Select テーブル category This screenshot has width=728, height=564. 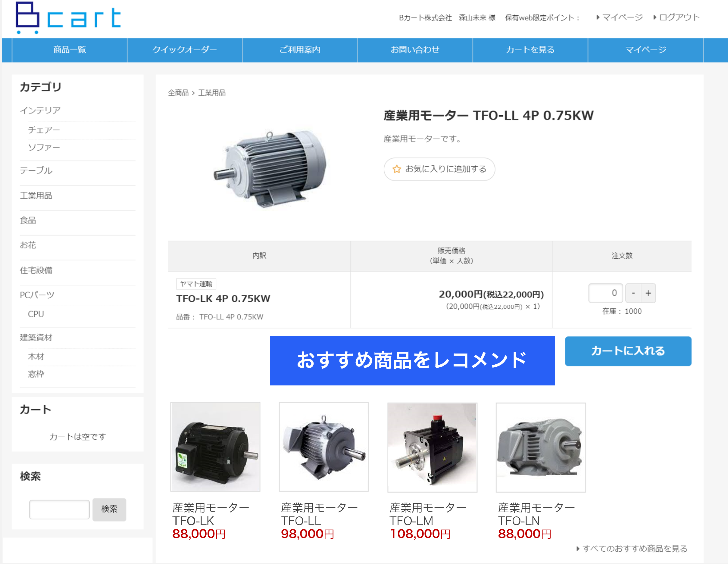point(36,170)
